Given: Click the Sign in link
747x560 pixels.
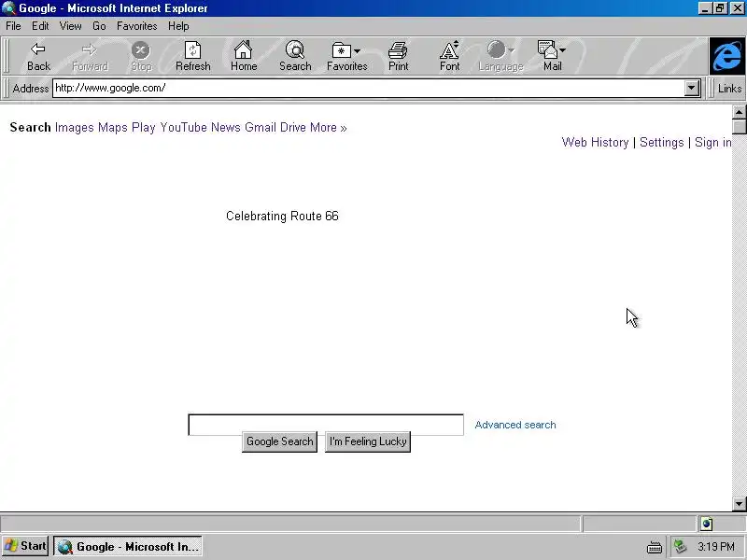Looking at the screenshot, I should (x=712, y=143).
